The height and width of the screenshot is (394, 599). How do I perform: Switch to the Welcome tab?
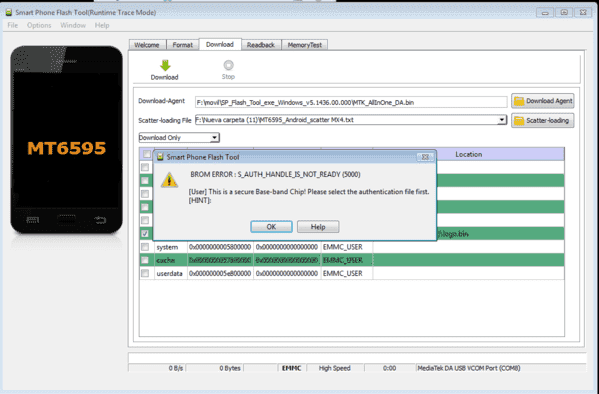coord(147,45)
